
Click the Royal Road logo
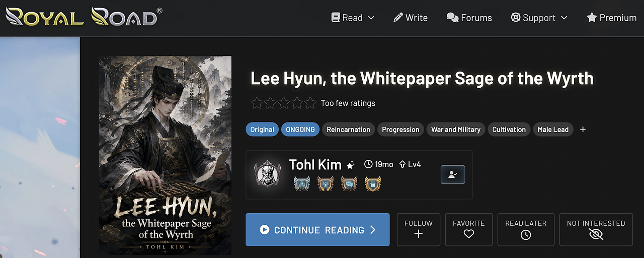pyautogui.click(x=84, y=17)
